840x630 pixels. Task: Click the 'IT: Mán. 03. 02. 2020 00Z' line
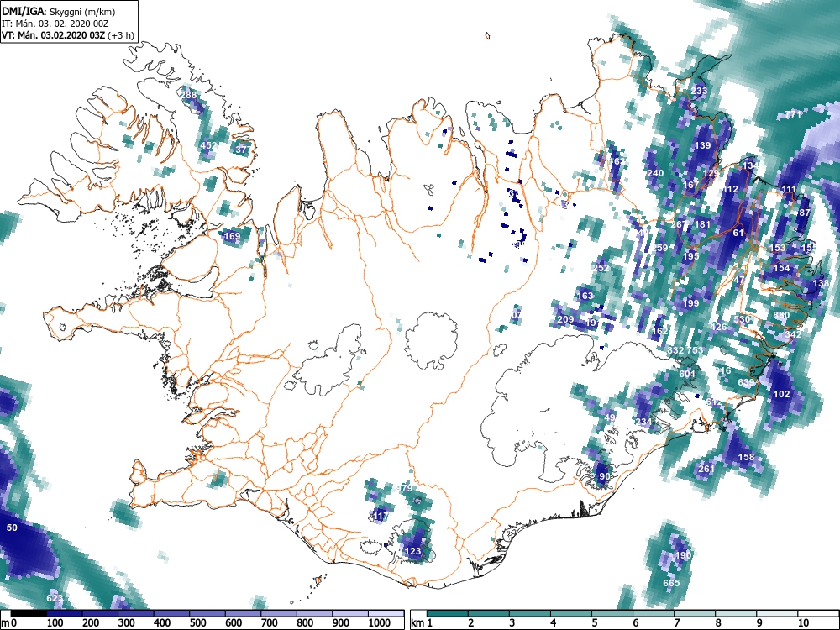click(x=55, y=24)
